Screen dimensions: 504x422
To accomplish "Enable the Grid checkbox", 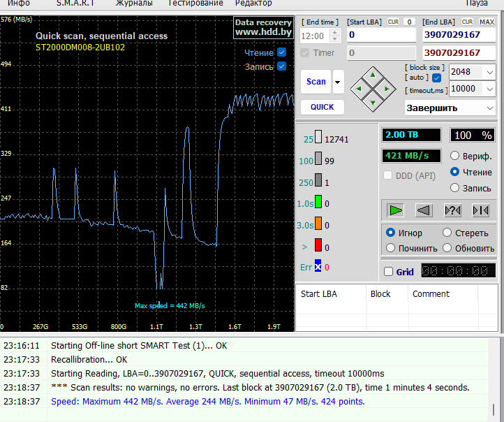I will coord(388,272).
